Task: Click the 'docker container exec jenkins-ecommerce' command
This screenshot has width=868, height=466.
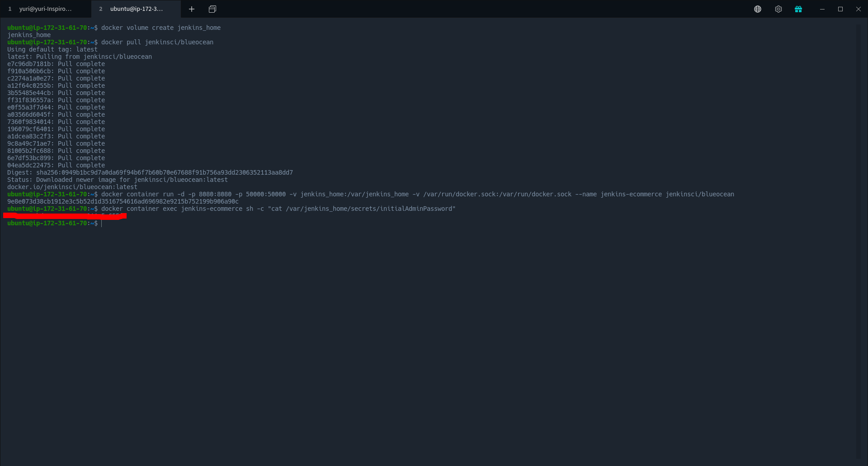Action: pos(278,209)
